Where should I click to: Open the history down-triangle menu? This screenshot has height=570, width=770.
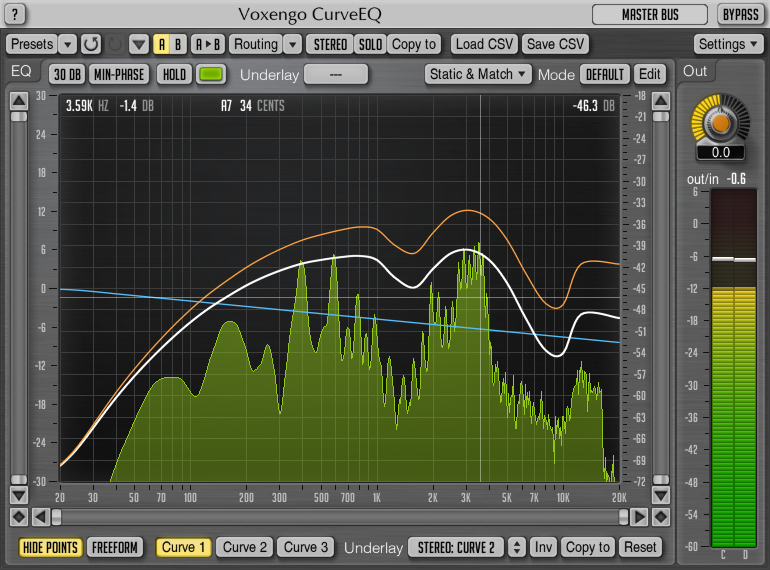click(x=139, y=44)
